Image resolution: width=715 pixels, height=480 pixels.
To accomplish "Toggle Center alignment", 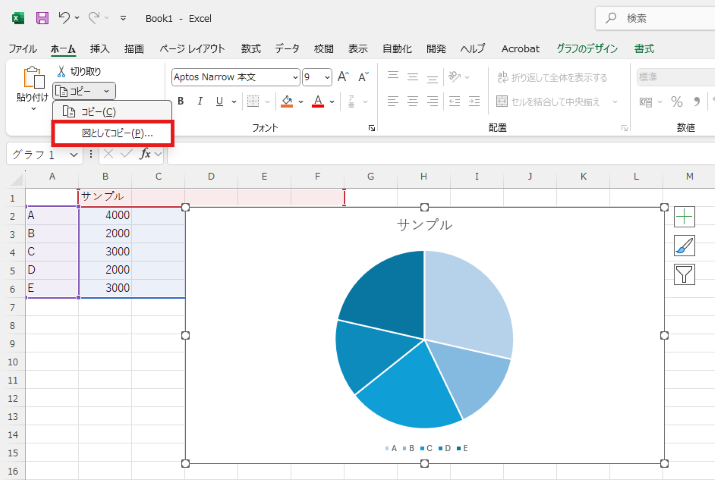I will (x=413, y=101).
